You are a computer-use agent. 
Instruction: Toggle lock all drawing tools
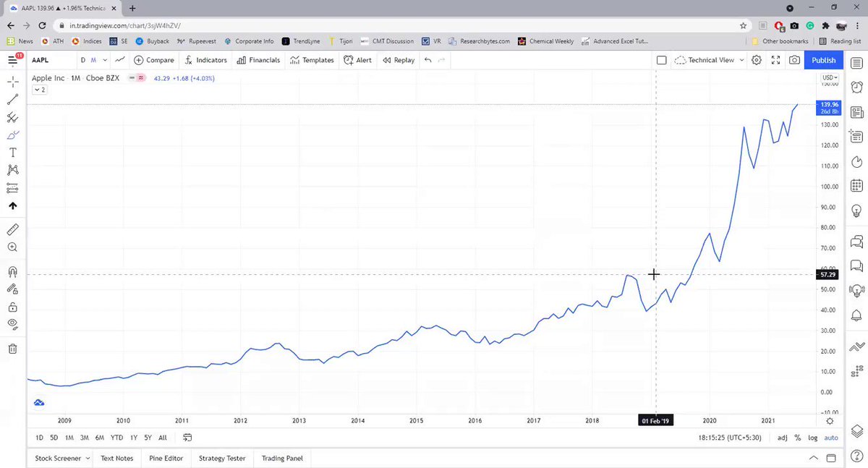(x=13, y=307)
